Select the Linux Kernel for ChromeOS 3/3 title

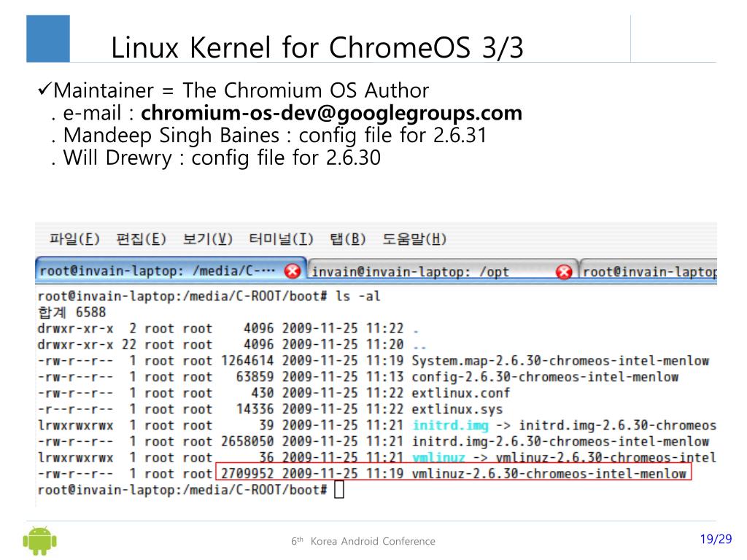(317, 47)
